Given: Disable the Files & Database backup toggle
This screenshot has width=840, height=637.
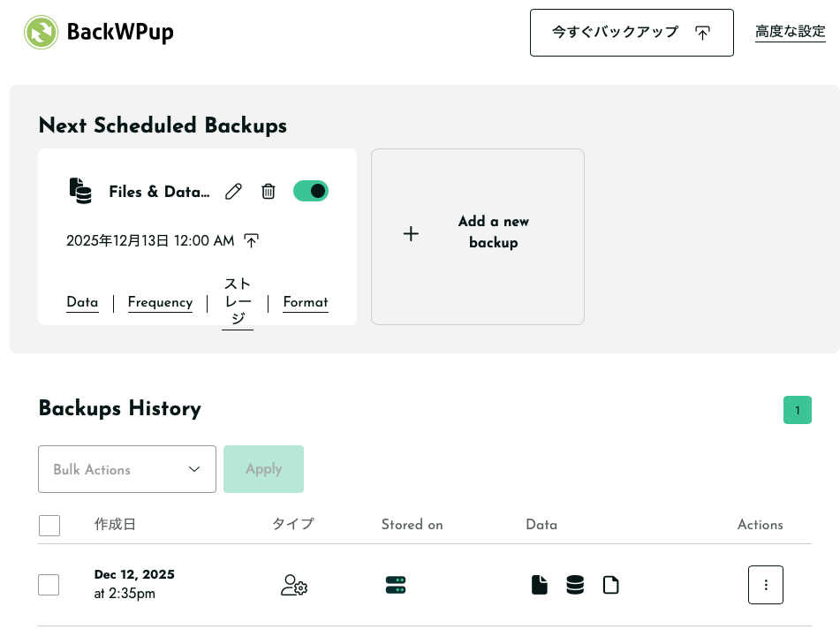Looking at the screenshot, I should [311, 191].
